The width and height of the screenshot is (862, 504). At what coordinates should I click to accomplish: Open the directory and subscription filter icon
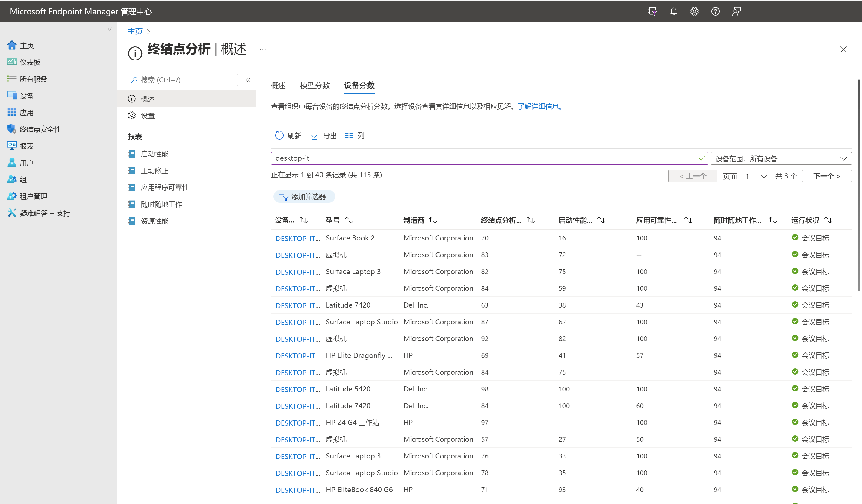tap(652, 12)
